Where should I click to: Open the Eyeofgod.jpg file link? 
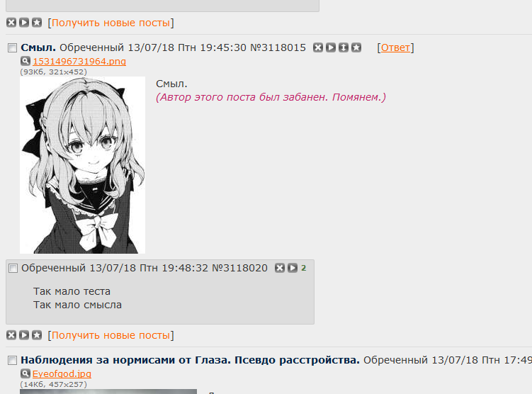pyautogui.click(x=62, y=374)
